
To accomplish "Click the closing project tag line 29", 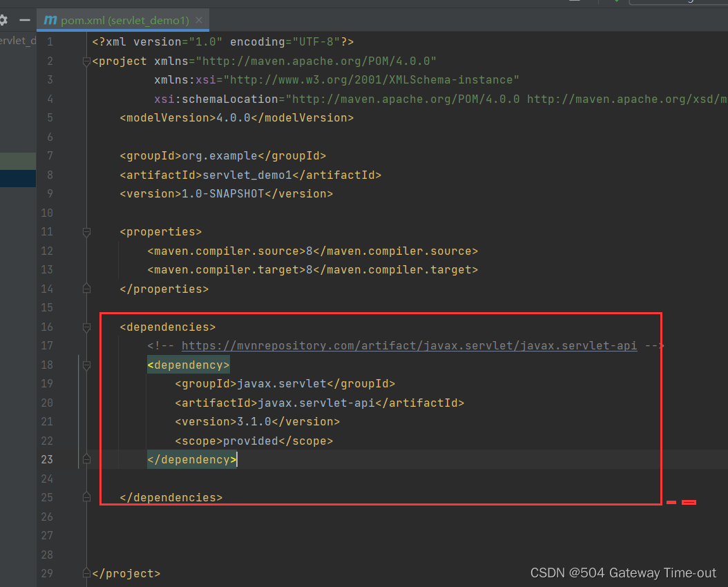I will (126, 574).
